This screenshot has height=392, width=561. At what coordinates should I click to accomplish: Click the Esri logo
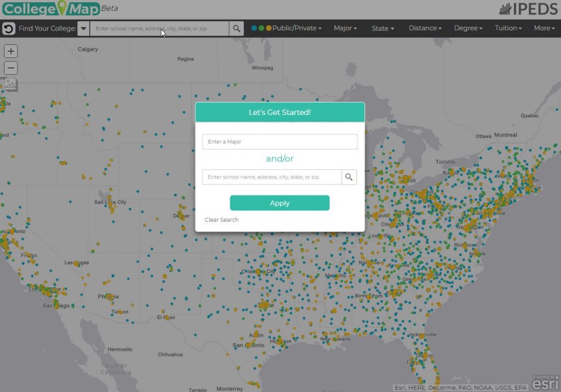click(x=545, y=382)
